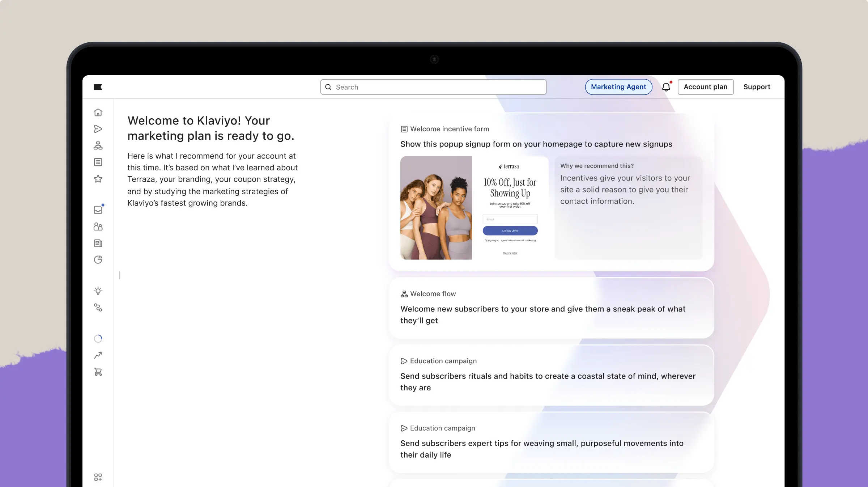This screenshot has width=868, height=487.
Task: Open the Home icon in sidebar
Action: [x=98, y=113]
